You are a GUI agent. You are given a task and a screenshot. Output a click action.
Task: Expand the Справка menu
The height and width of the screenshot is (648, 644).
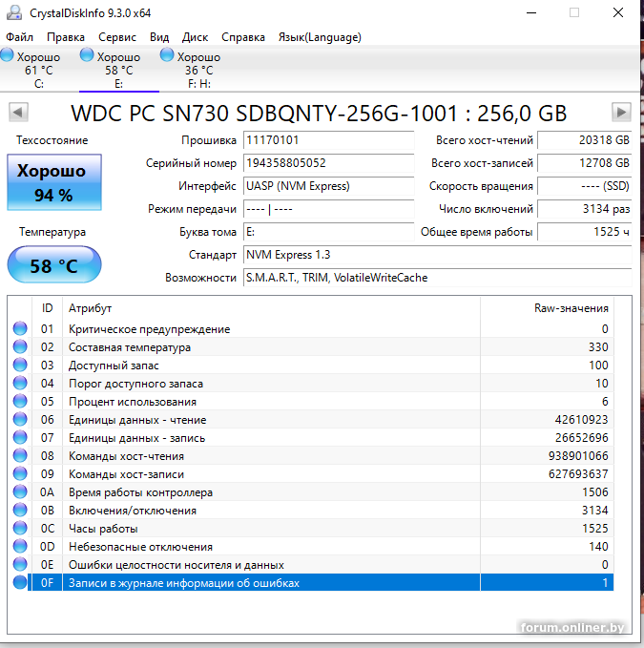click(x=243, y=37)
